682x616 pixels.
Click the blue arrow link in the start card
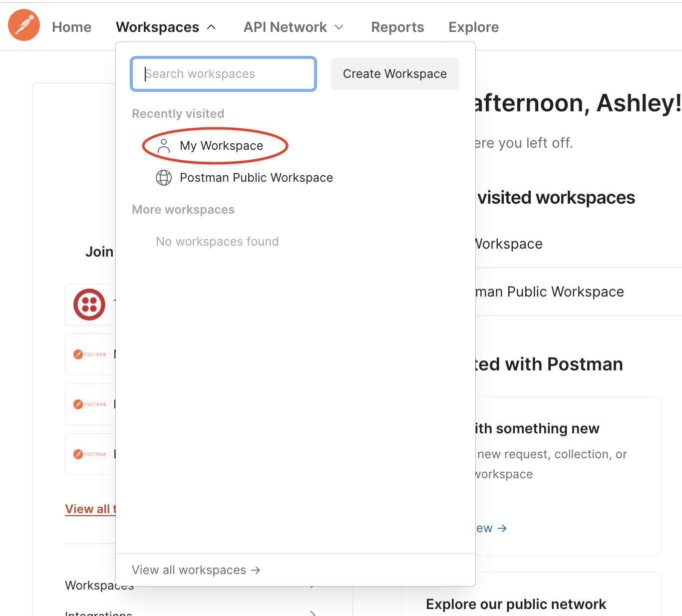(491, 528)
